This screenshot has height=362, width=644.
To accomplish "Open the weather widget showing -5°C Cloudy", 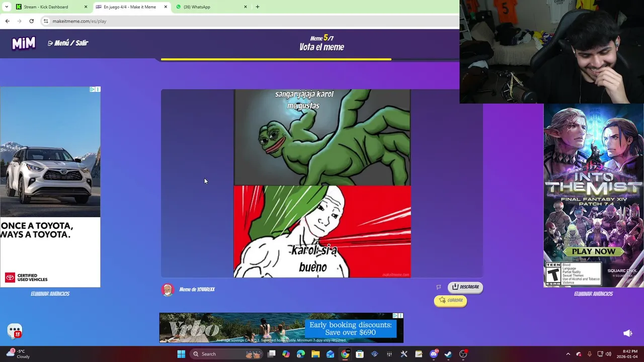I will pyautogui.click(x=18, y=354).
